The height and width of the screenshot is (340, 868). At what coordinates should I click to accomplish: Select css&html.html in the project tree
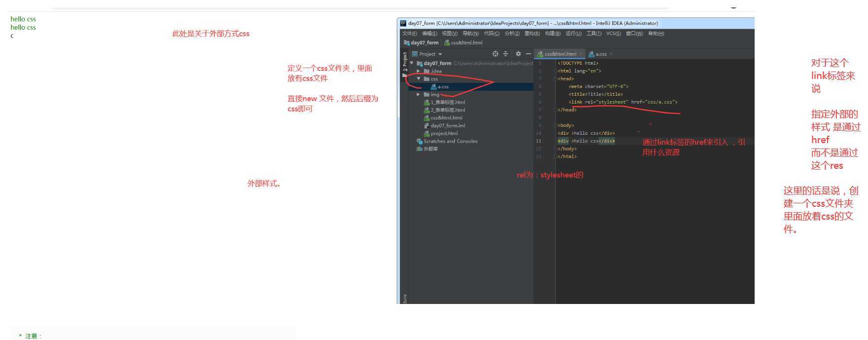446,118
